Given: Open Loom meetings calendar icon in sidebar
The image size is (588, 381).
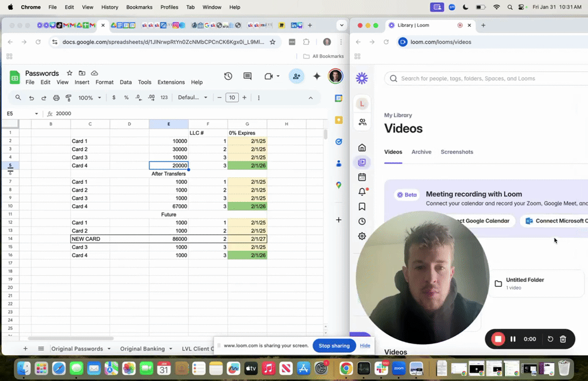Looking at the screenshot, I should click(x=362, y=177).
